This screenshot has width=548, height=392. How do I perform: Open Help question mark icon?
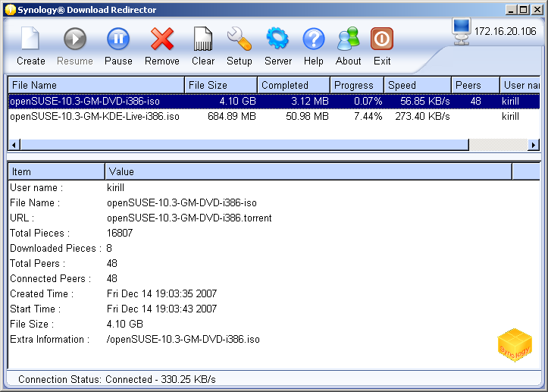point(314,39)
